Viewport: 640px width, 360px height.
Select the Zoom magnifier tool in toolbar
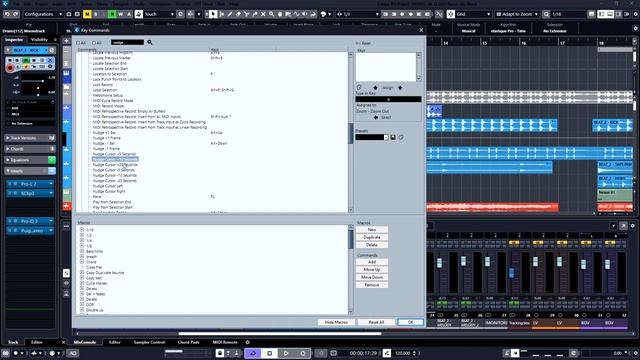(x=271, y=14)
